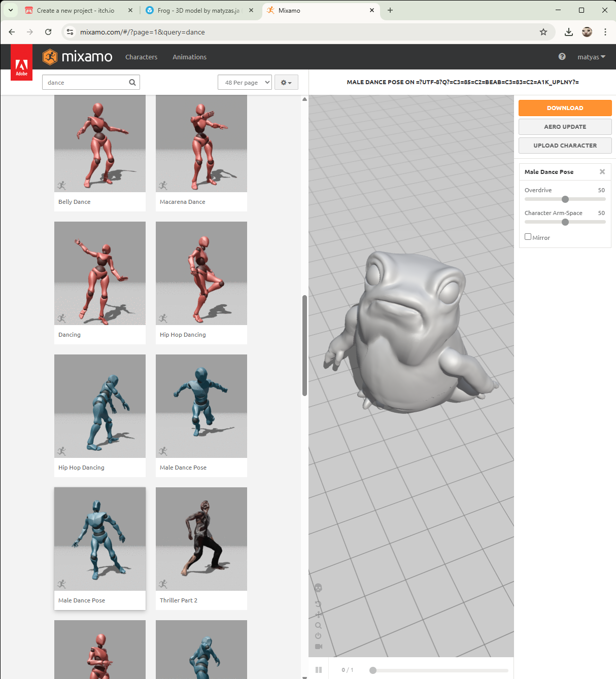Toggle the camera follow icon
This screenshot has height=679, width=616.
pos(319,647)
